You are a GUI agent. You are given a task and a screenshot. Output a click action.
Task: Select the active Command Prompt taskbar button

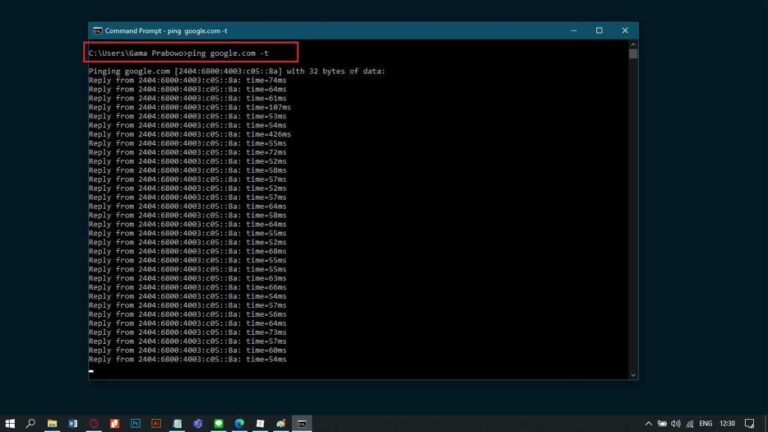(x=301, y=423)
